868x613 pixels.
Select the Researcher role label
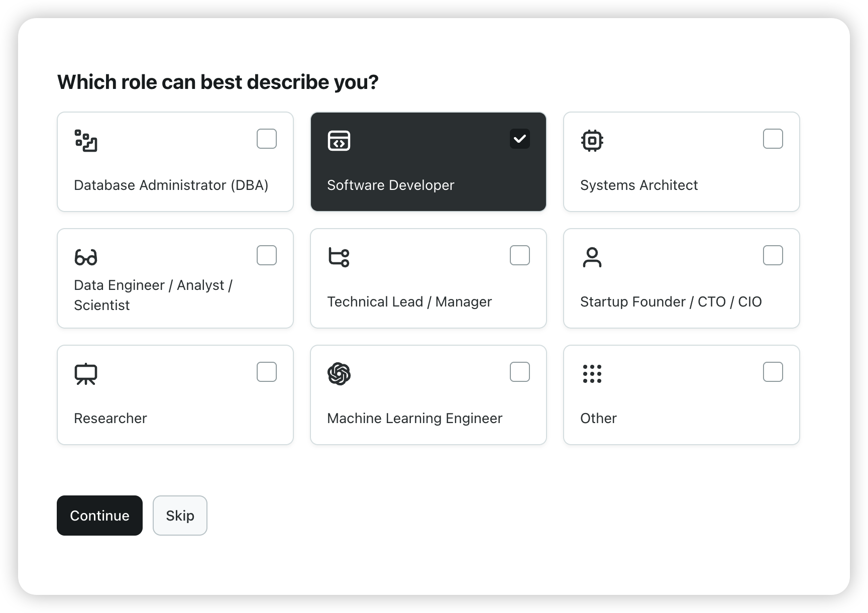(111, 418)
